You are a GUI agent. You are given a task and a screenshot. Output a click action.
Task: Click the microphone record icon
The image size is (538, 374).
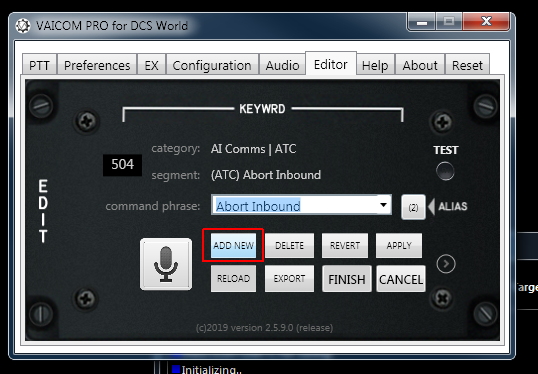(166, 264)
